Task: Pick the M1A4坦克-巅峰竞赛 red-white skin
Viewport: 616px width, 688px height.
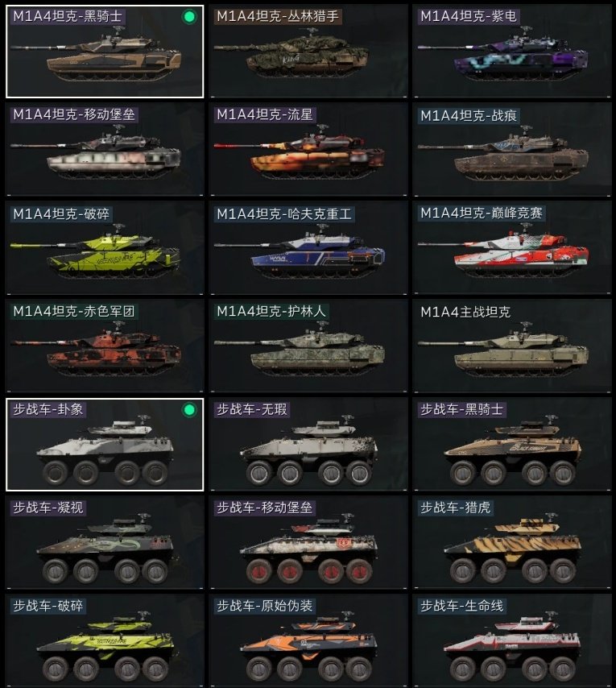Action: 511,248
